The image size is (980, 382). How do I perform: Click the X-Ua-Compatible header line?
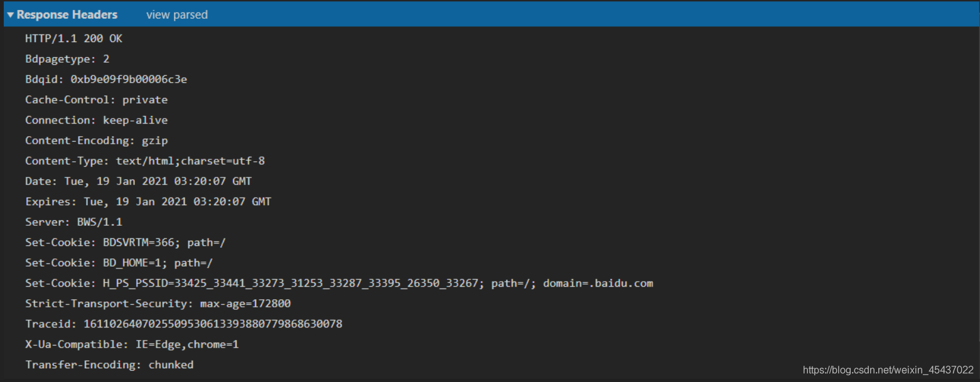pyautogui.click(x=132, y=344)
